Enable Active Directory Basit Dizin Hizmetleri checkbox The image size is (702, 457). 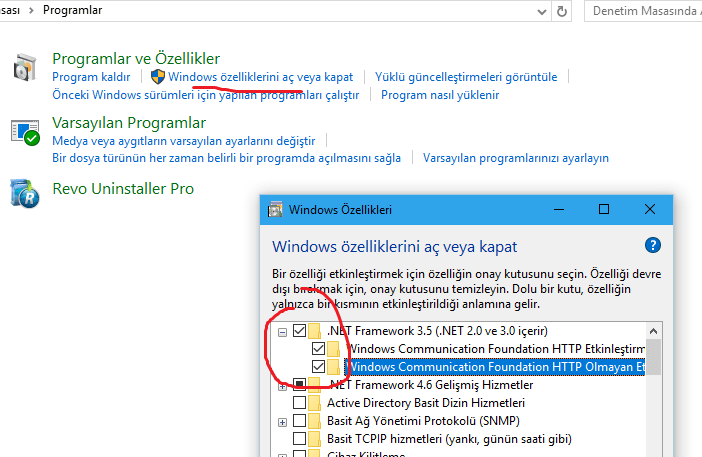pyautogui.click(x=300, y=402)
